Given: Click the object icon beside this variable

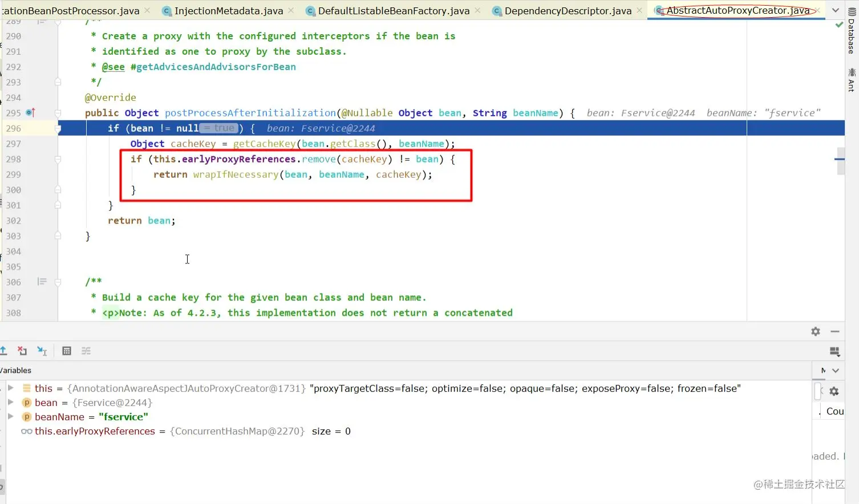Looking at the screenshot, I should 26,388.
